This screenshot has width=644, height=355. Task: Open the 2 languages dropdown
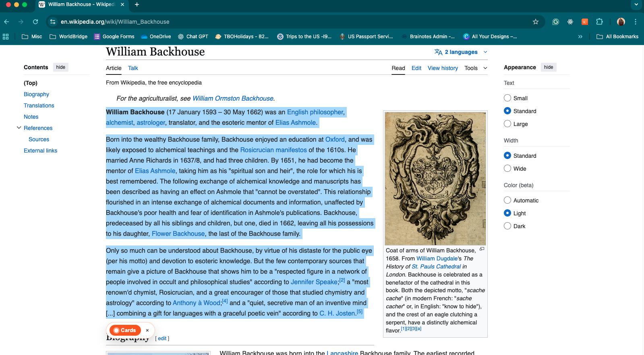(461, 52)
